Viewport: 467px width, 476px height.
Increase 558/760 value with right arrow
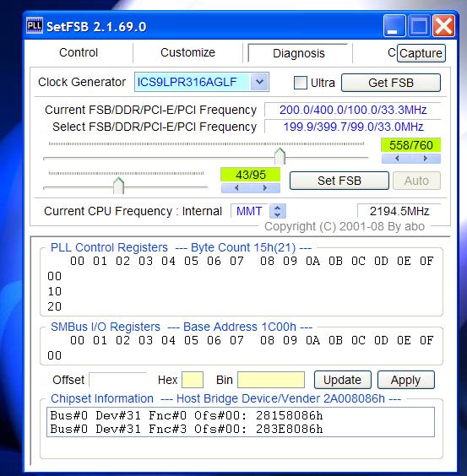point(426,158)
